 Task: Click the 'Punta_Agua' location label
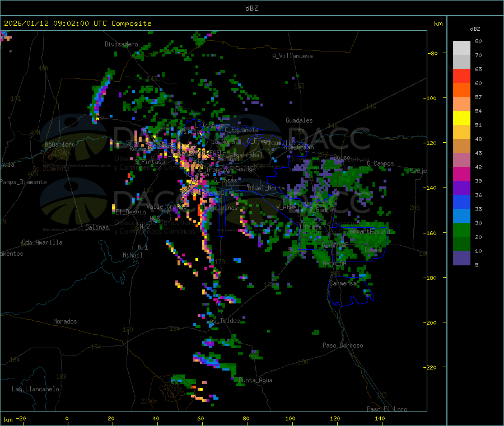click(x=256, y=380)
